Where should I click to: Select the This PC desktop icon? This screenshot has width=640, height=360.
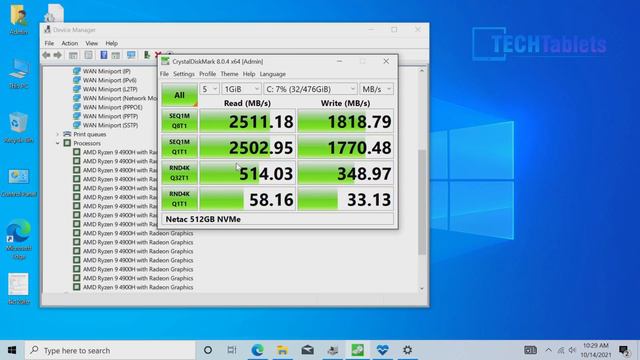pyautogui.click(x=19, y=74)
